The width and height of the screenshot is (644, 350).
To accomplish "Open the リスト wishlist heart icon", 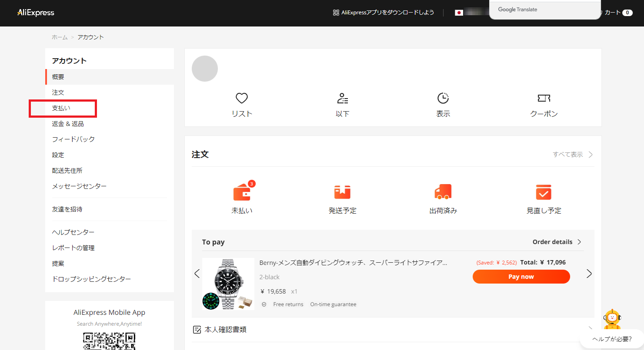I will (242, 98).
